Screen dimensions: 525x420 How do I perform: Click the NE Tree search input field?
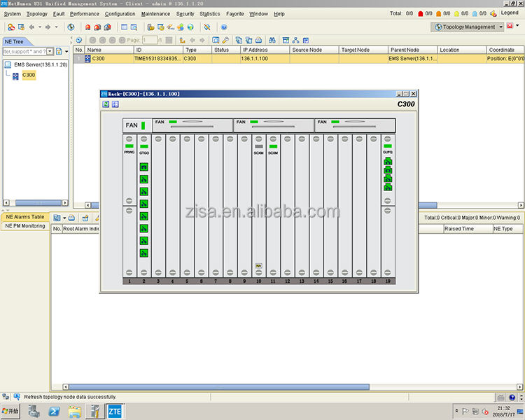point(24,51)
